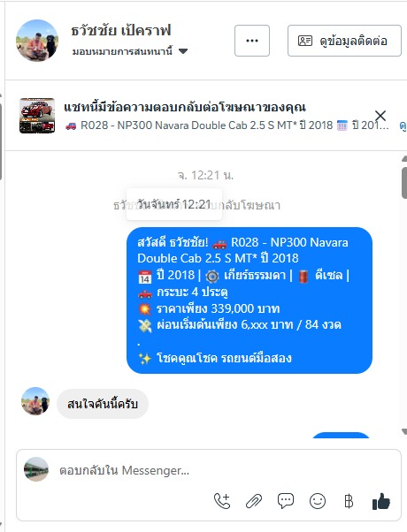This screenshot has width=407, height=532.
Task: Click the chat scrollbar up arrow
Action: (404, 158)
